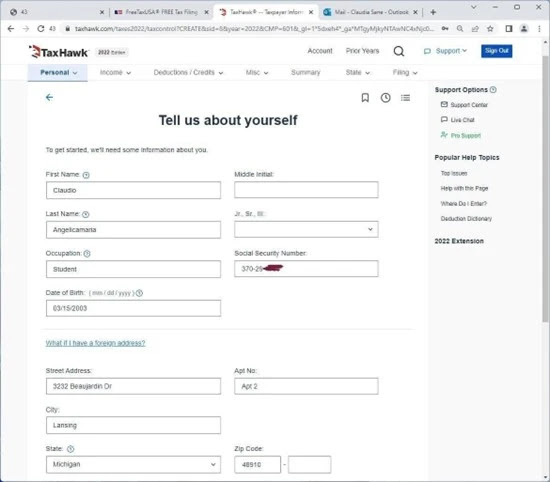Open 'What if I have a foreign address?' link

(x=95, y=343)
